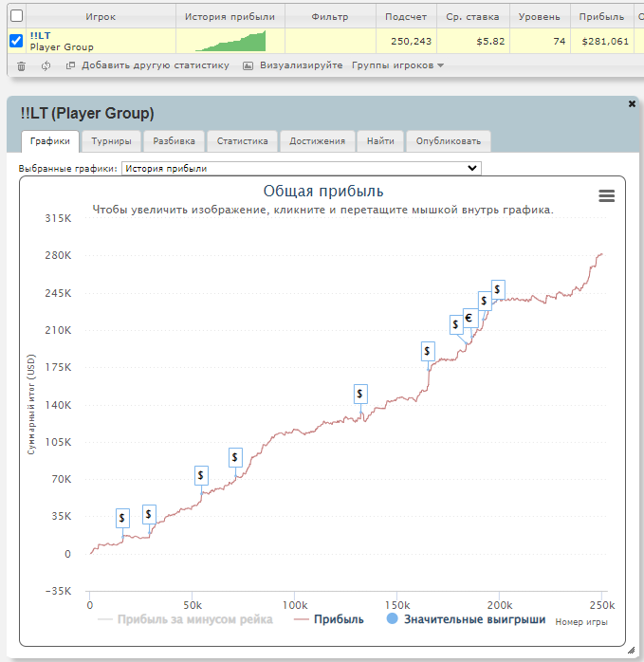
Task: Click the dollar marker near 105K level
Action: click(x=235, y=457)
